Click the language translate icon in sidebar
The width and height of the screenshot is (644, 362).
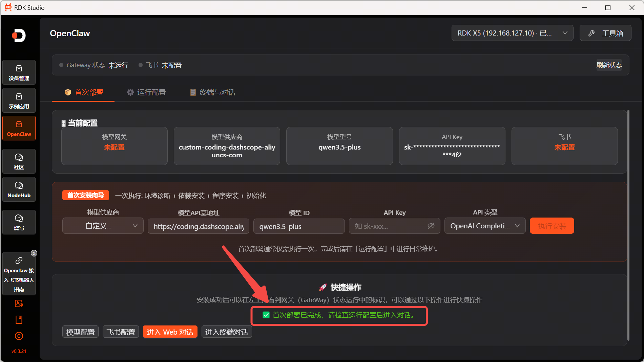[x=19, y=304]
